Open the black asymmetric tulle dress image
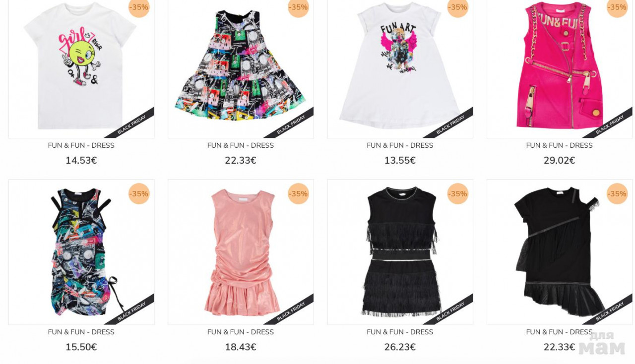The image size is (635, 364). click(560, 252)
